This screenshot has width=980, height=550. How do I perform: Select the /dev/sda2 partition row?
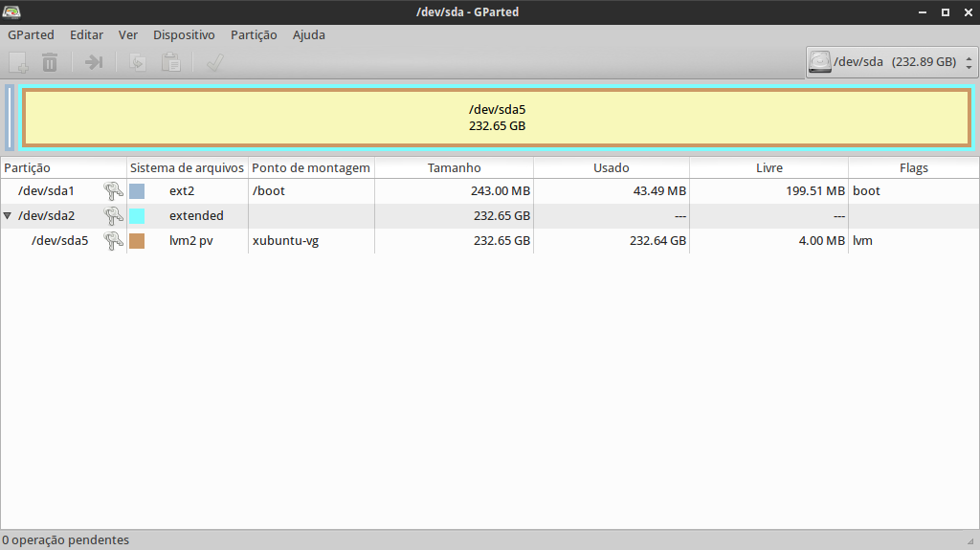tap(489, 215)
